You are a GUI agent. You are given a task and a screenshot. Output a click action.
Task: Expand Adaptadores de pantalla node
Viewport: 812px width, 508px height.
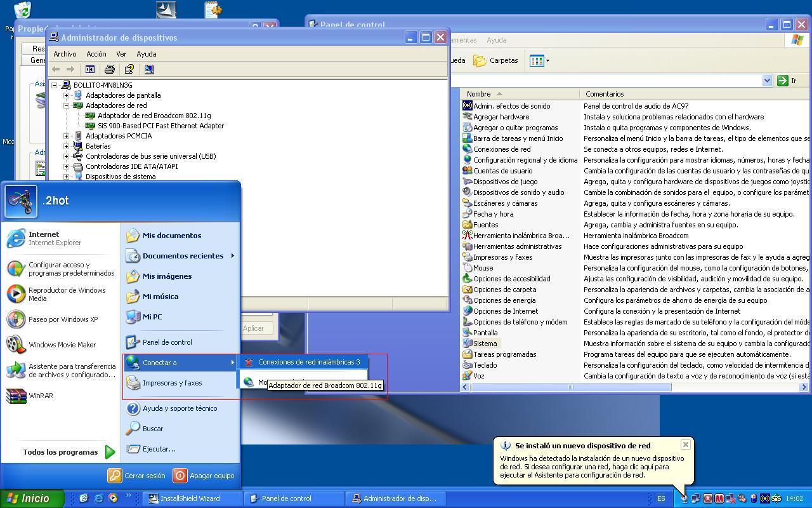pos(66,95)
